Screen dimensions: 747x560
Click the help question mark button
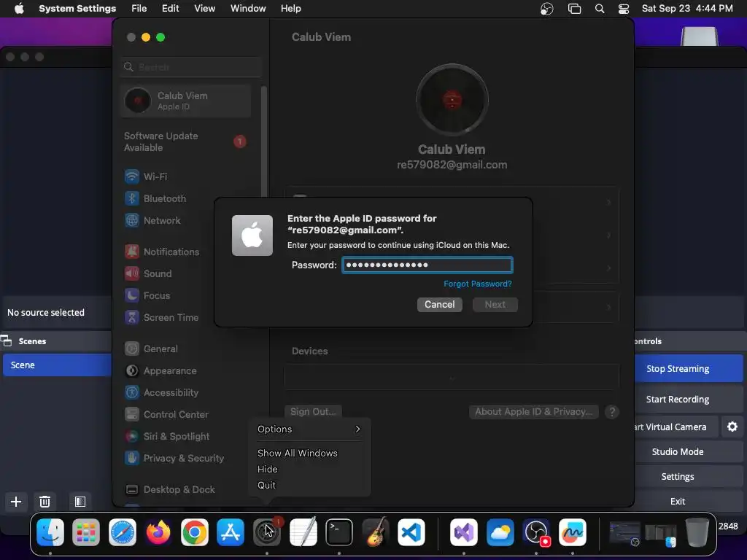[x=612, y=412]
